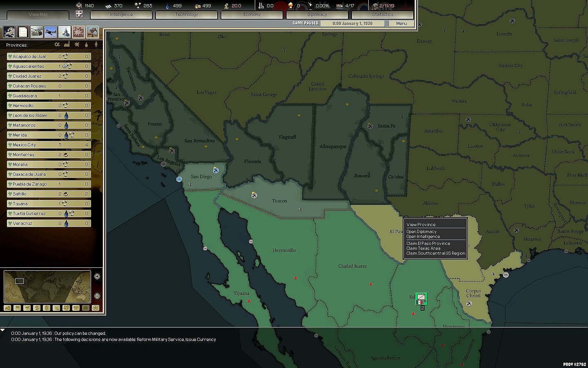Click the arrows cross icon beside View Map
This screenshot has width=588, height=368.
click(79, 14)
